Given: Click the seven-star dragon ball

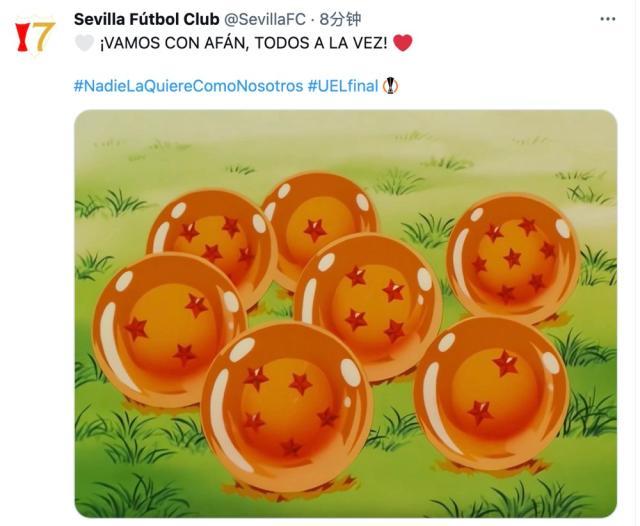Looking at the screenshot, I should (x=513, y=259).
